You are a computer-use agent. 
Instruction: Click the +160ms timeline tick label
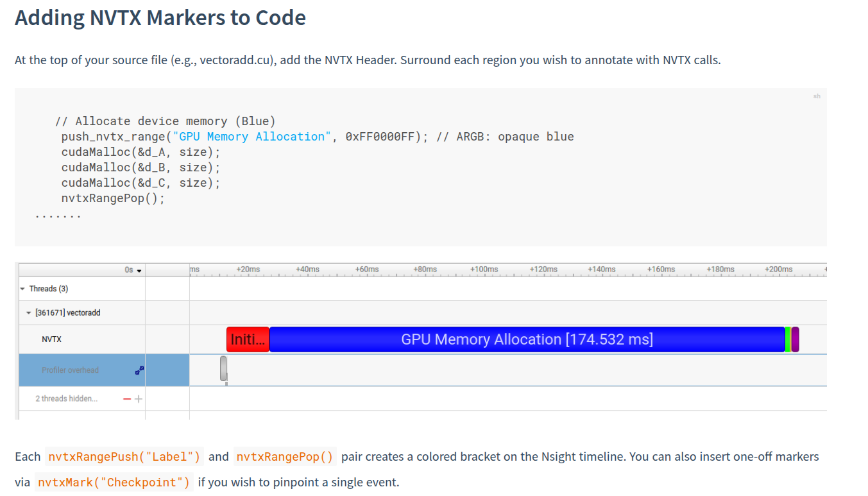coord(661,269)
